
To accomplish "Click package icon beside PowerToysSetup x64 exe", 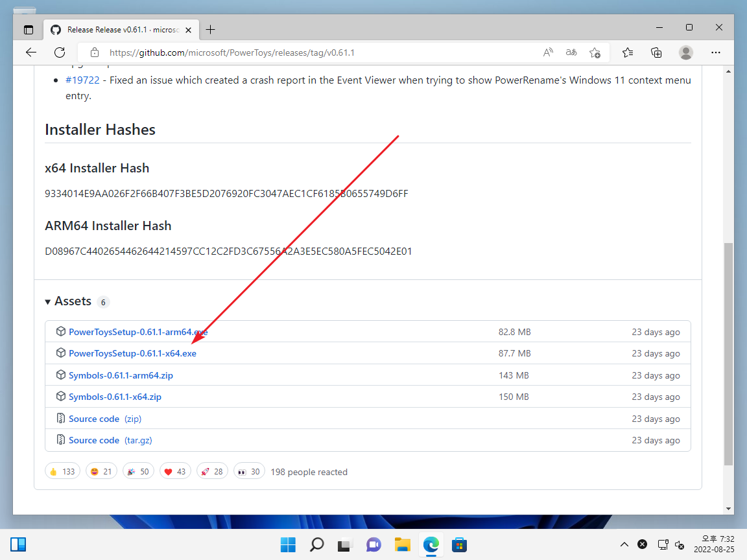I will pyautogui.click(x=60, y=353).
